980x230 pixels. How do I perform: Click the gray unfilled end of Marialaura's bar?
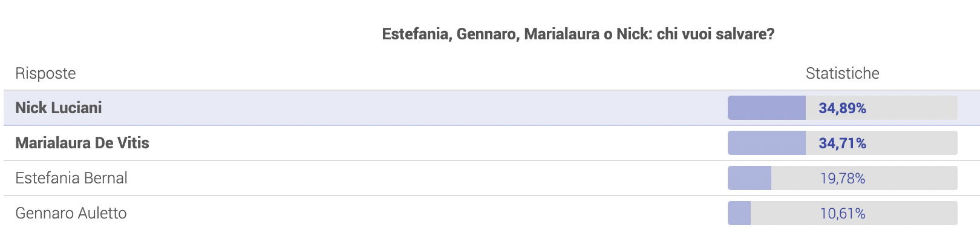click(x=913, y=143)
